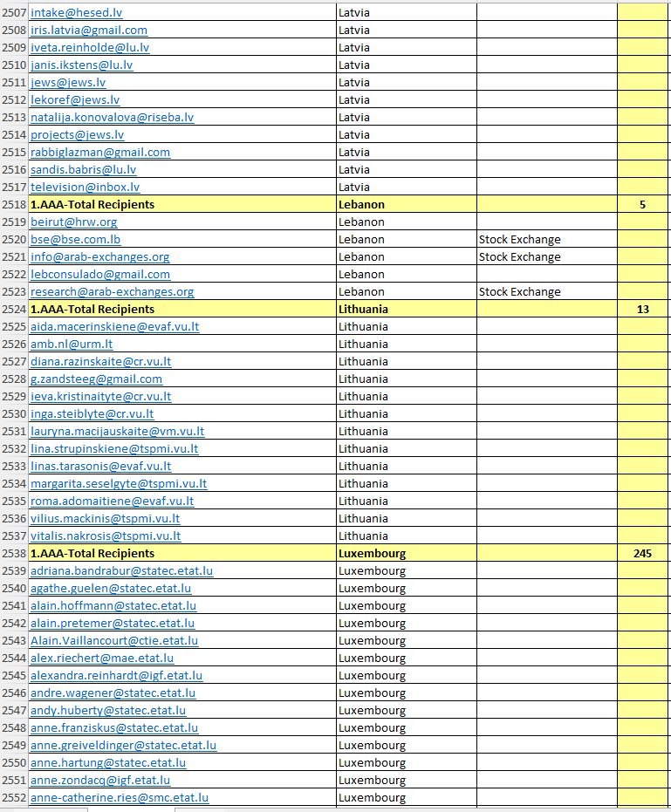Select the Luxembourg total 245 cell
Image resolution: width=671 pixels, height=812 pixels.
[642, 554]
